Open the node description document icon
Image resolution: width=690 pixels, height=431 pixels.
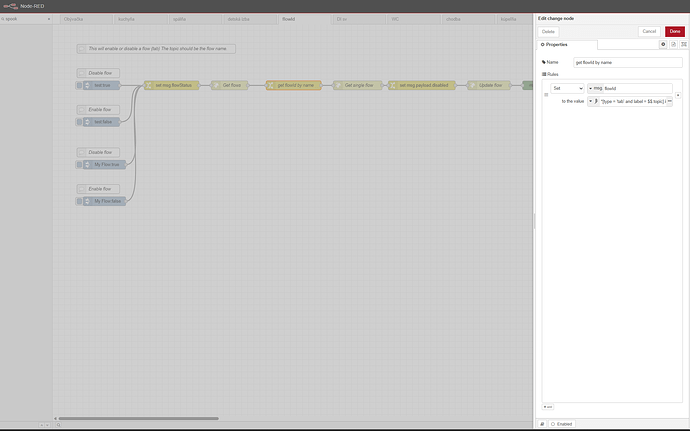click(673, 44)
